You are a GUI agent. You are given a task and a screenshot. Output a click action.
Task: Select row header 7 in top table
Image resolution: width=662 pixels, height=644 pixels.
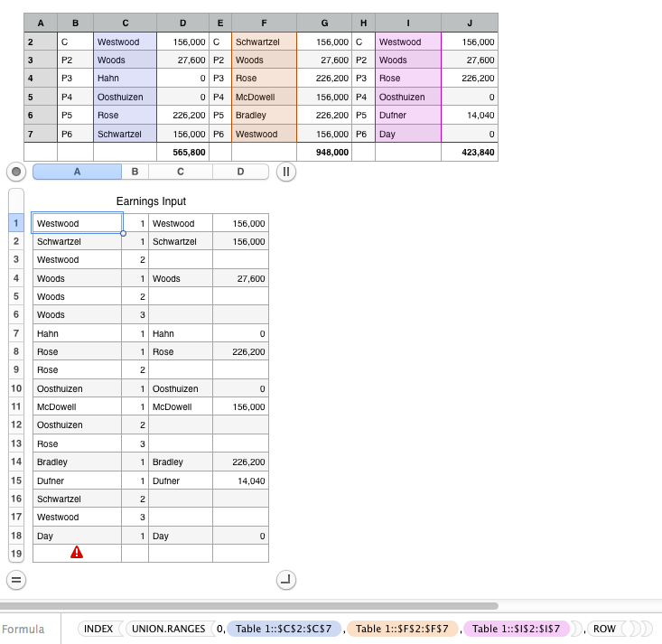pos(41,134)
